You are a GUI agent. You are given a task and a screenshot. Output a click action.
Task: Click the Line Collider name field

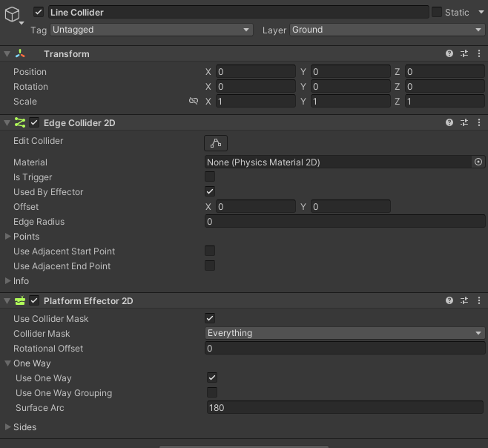tap(238, 12)
